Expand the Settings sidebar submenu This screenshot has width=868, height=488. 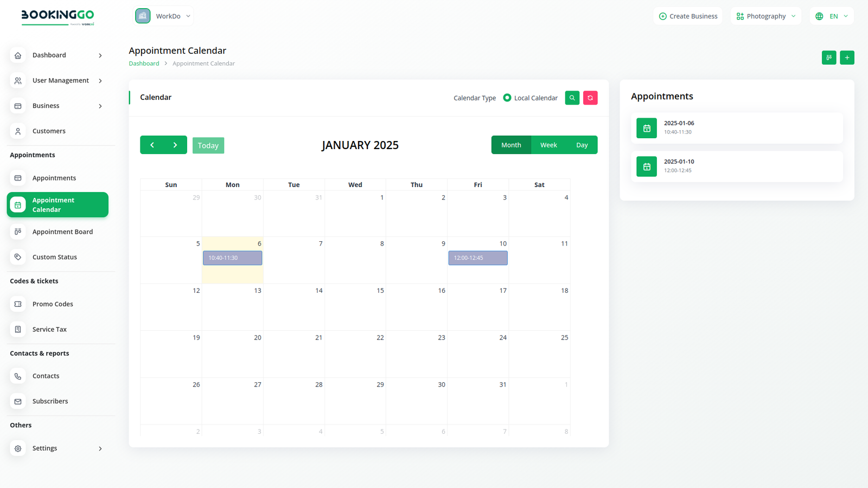tap(57, 448)
